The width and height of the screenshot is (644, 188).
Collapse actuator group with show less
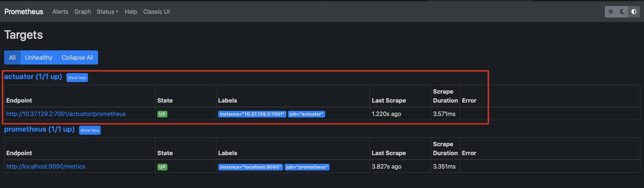click(77, 78)
